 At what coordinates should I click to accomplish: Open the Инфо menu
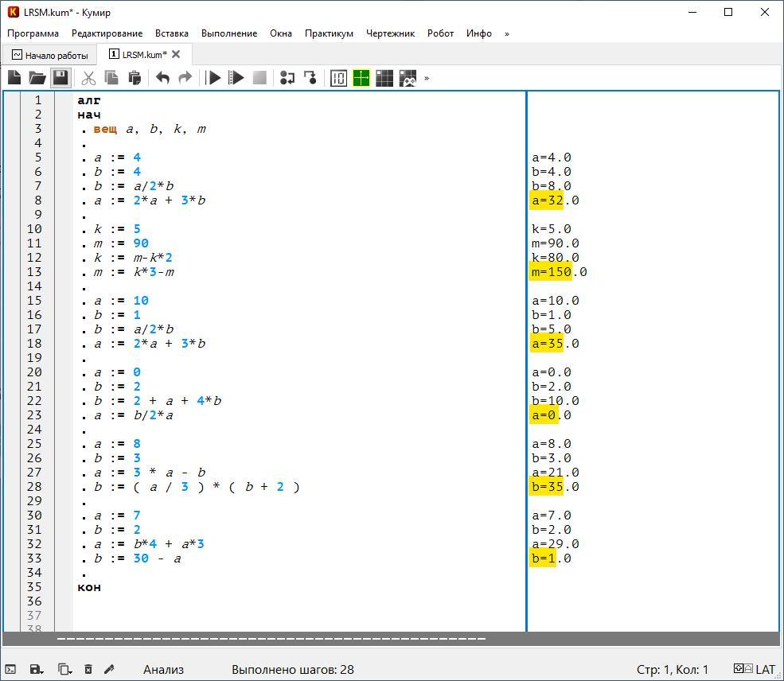coord(479,33)
